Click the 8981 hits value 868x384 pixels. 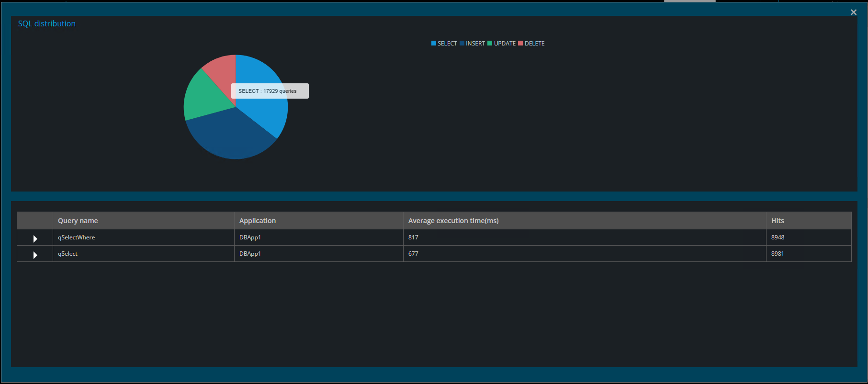pos(777,254)
